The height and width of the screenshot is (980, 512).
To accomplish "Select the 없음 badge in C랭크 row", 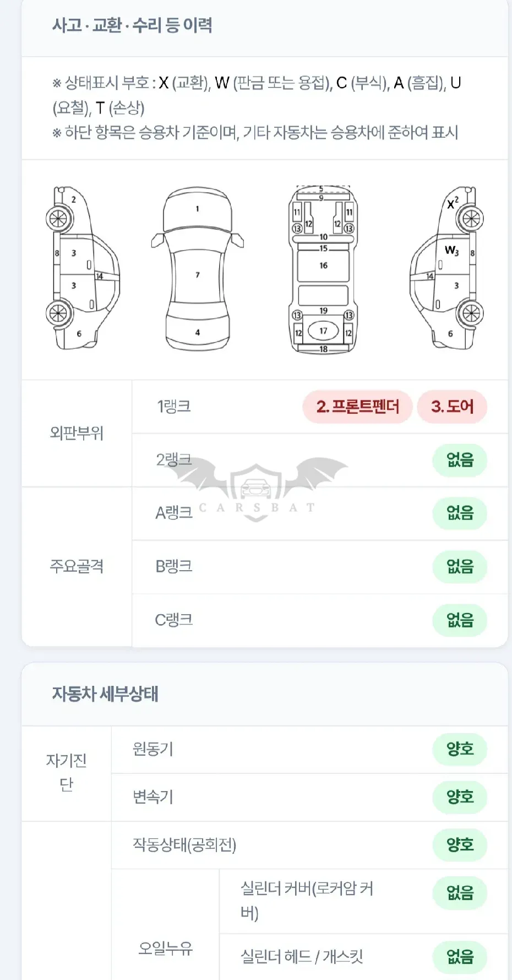I will point(460,620).
